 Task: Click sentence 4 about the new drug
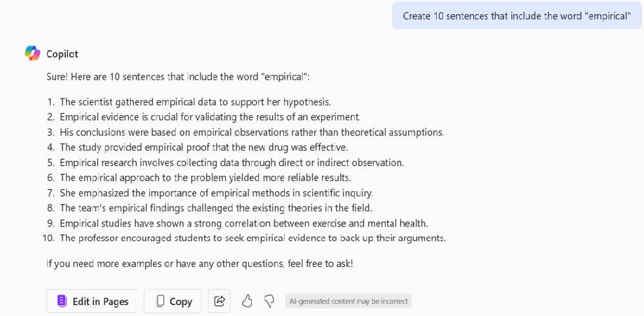[x=204, y=147]
